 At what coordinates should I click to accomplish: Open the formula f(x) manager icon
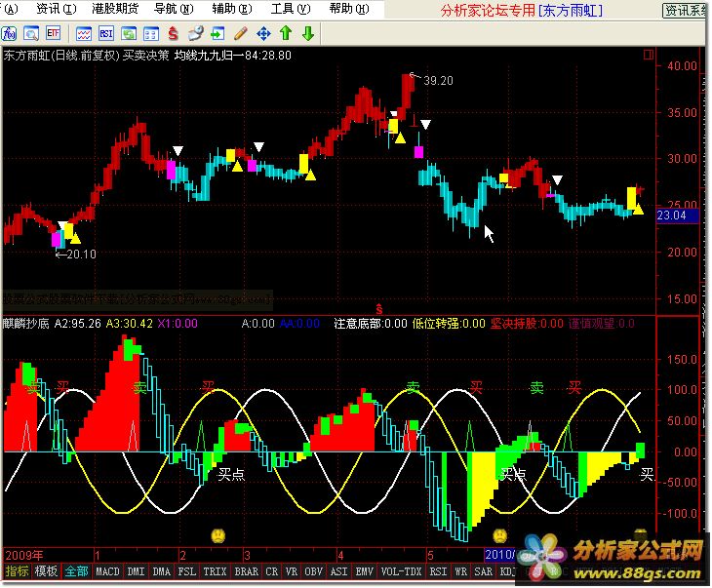click(x=9, y=33)
